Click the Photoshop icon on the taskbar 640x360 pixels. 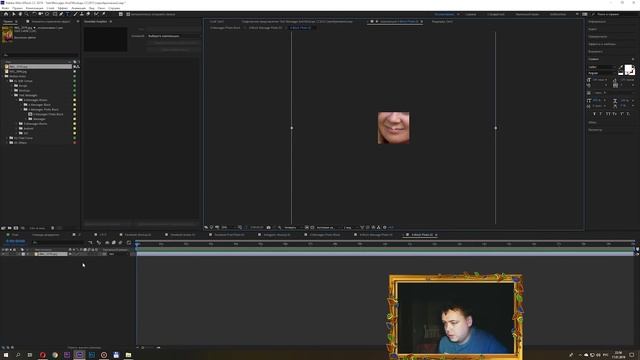pos(91,355)
